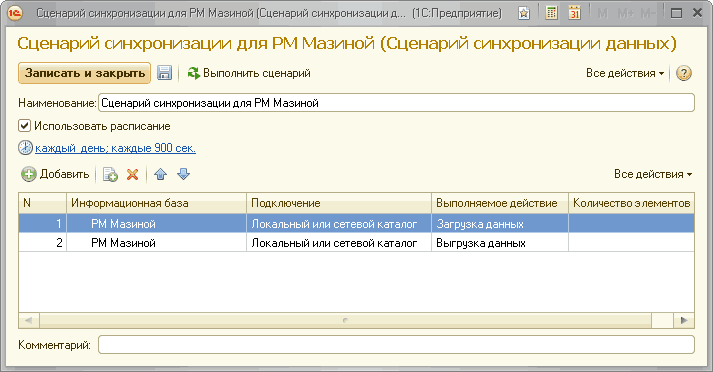
Task: Click the 1C application logo icon
Action: 15,13
